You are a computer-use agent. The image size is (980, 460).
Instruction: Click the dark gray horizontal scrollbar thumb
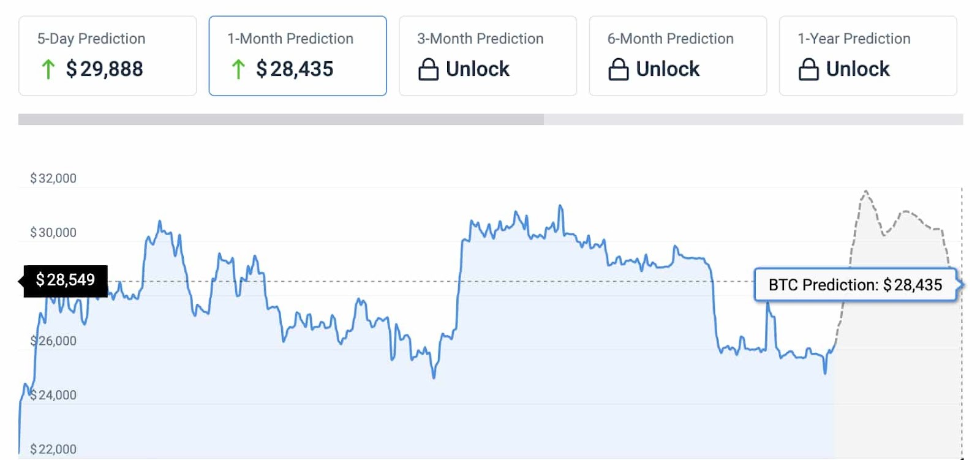pyautogui.click(x=281, y=119)
